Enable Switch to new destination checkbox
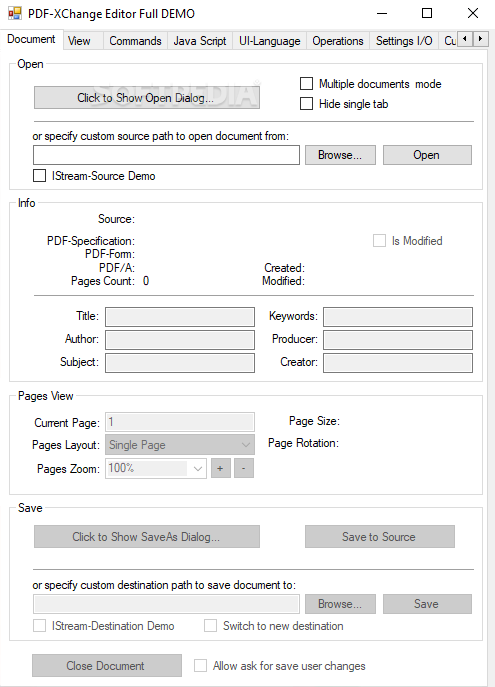Viewport: 495px width, 687px height. pos(210,626)
